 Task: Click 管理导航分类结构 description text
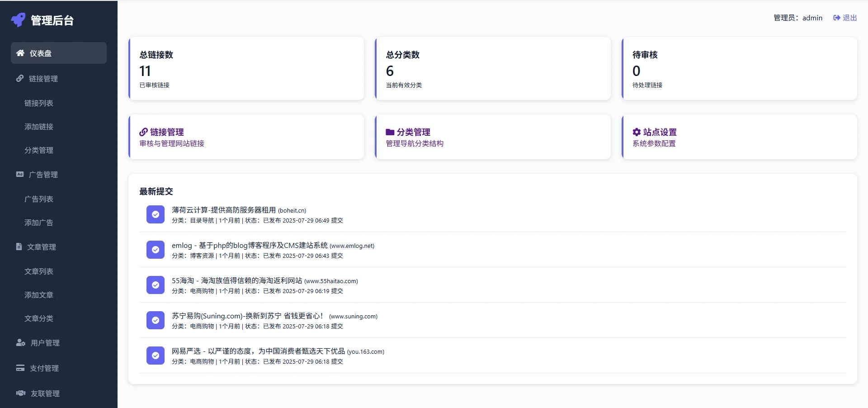click(x=415, y=143)
